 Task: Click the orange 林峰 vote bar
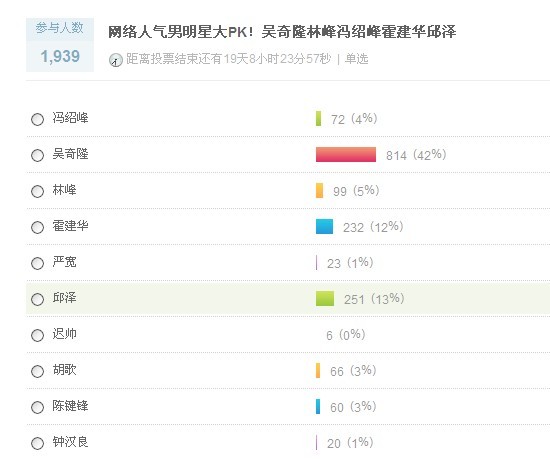(320, 190)
